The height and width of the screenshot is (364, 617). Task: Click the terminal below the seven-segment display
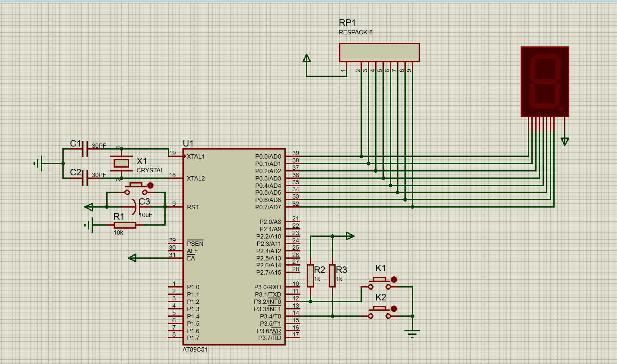[x=565, y=141]
